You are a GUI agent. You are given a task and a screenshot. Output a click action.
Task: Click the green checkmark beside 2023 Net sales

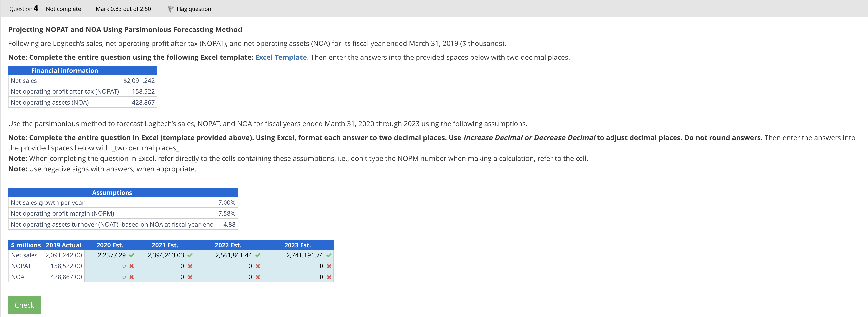click(x=329, y=255)
